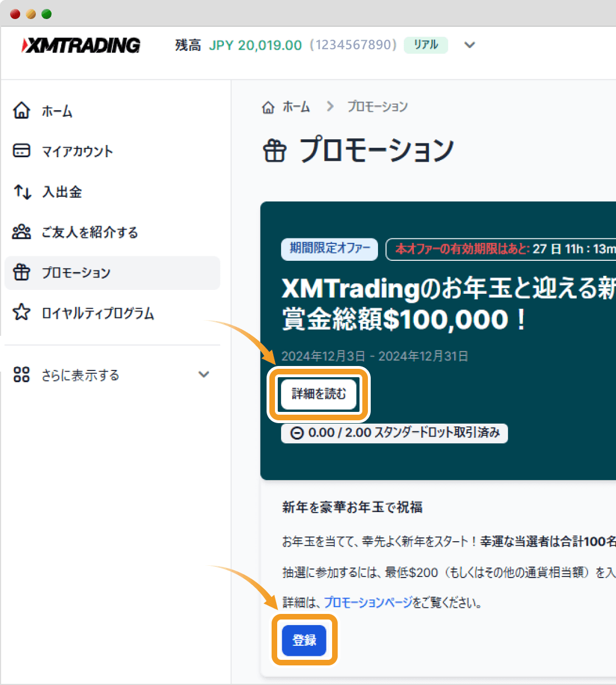Click the ロイヤルティプログラム star icon

pyautogui.click(x=21, y=312)
